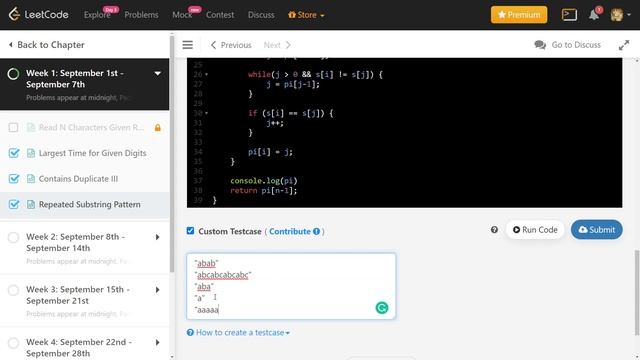
Task: Expand Week 4 September 22nd section
Action: (158, 342)
